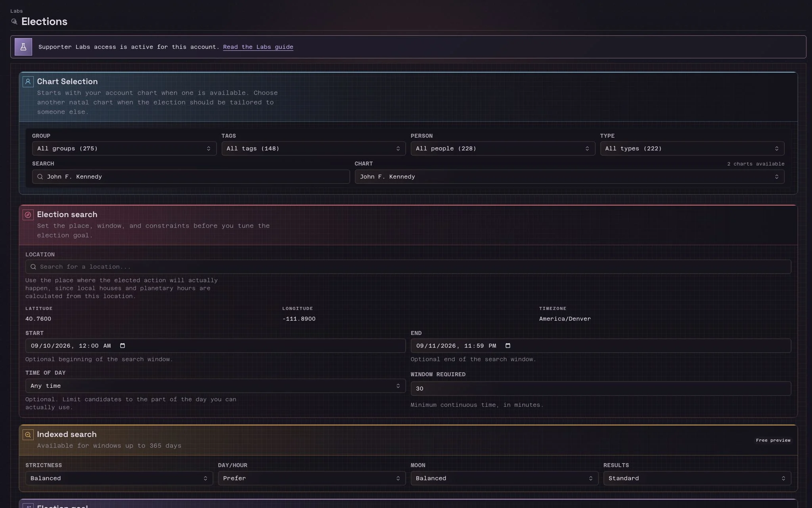812x508 pixels.
Task: Click the Location search input field
Action: (408, 267)
